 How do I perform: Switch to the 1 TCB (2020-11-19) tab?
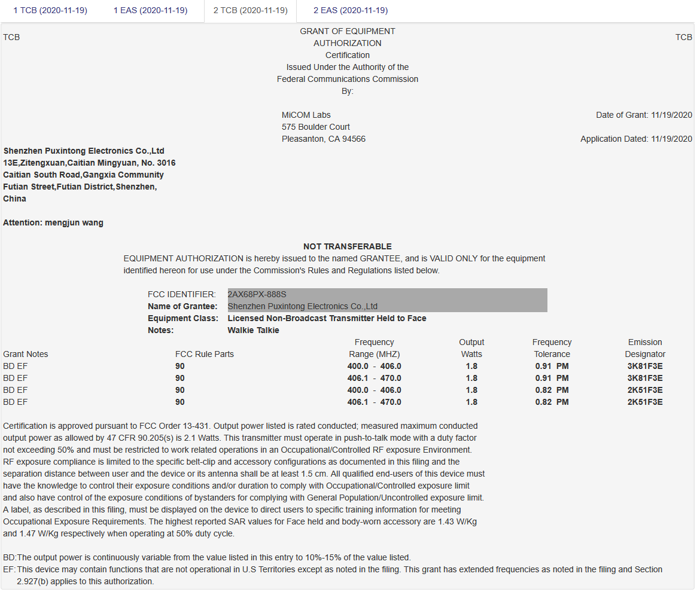point(50,11)
